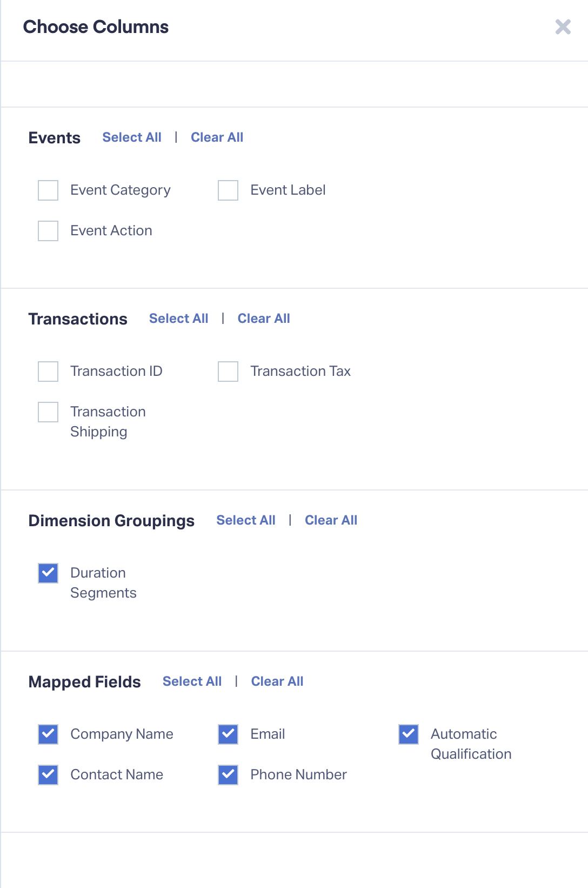Check the Event Category checkbox
The height and width of the screenshot is (888, 588).
(x=48, y=190)
